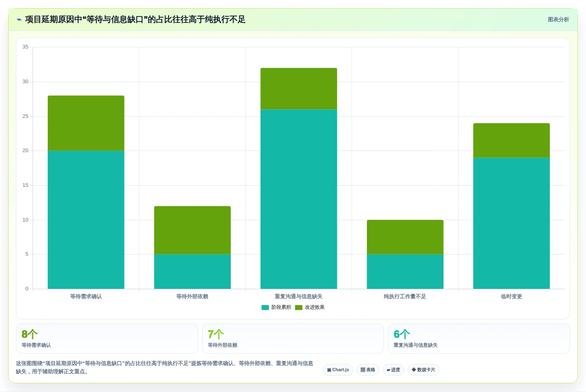This screenshot has width=586, height=392.
Task: Click the green segment for 等待外部依赖
Action: pos(192,230)
